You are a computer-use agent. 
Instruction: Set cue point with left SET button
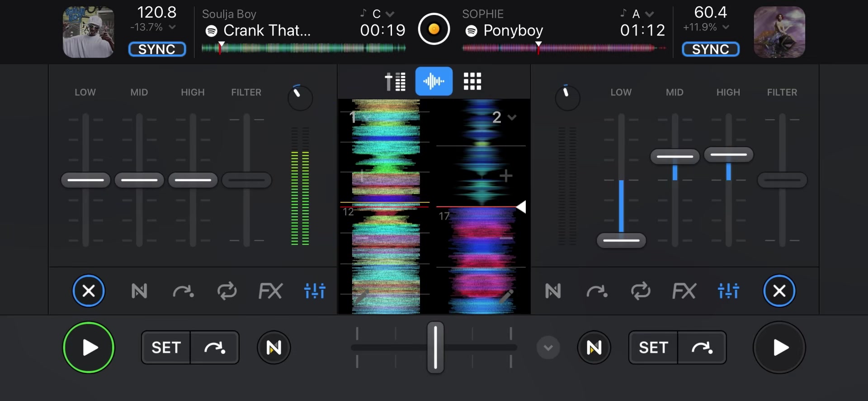166,348
